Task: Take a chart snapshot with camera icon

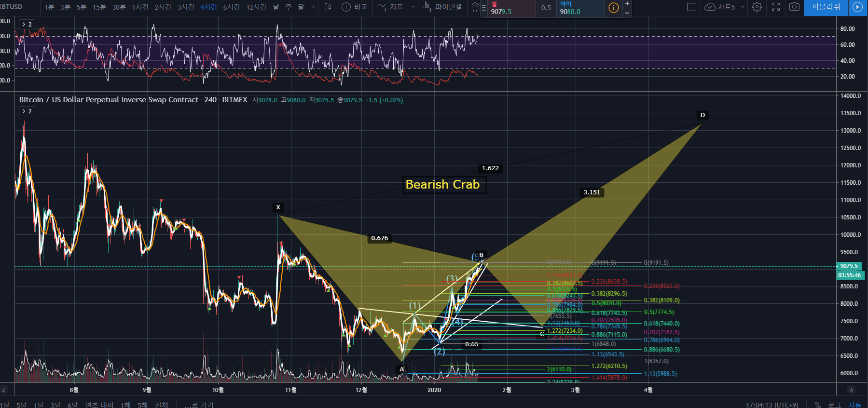Action: coord(794,7)
